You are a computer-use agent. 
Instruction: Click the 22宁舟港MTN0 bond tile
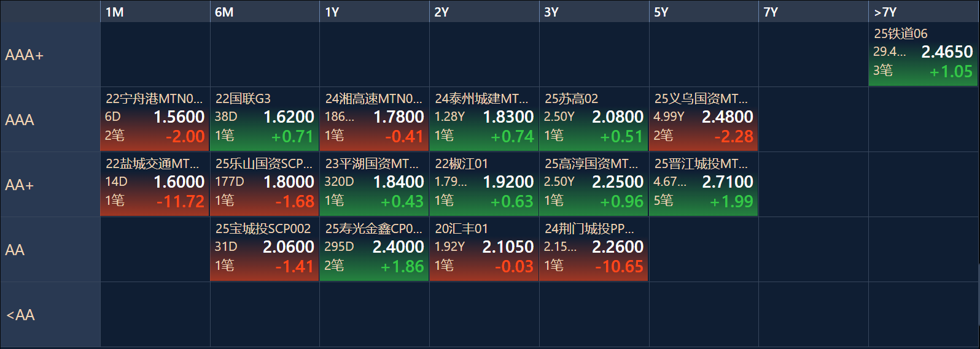coord(155,120)
